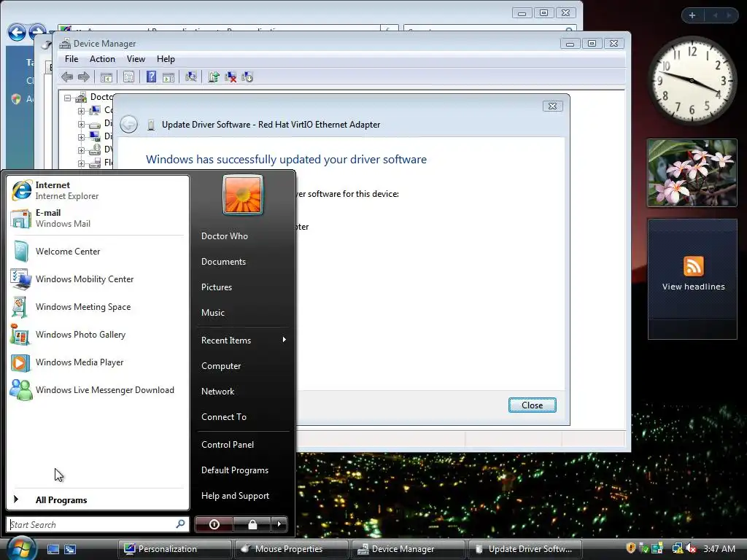Open Documents from Start menu
Image resolution: width=747 pixels, height=560 pixels.
click(223, 262)
